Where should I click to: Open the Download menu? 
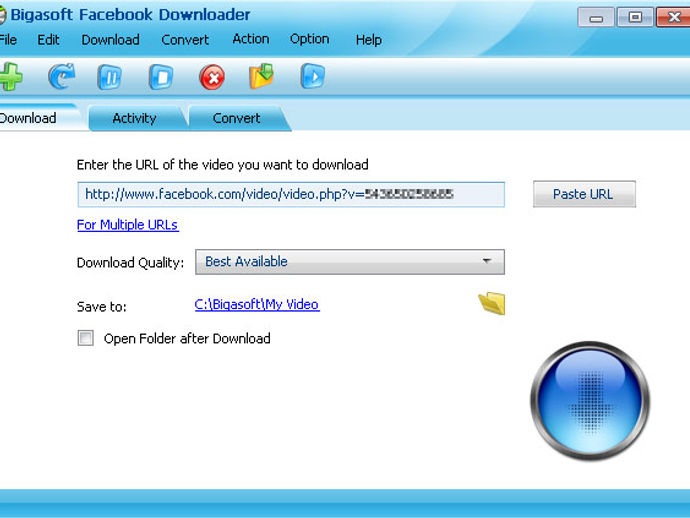(110, 40)
